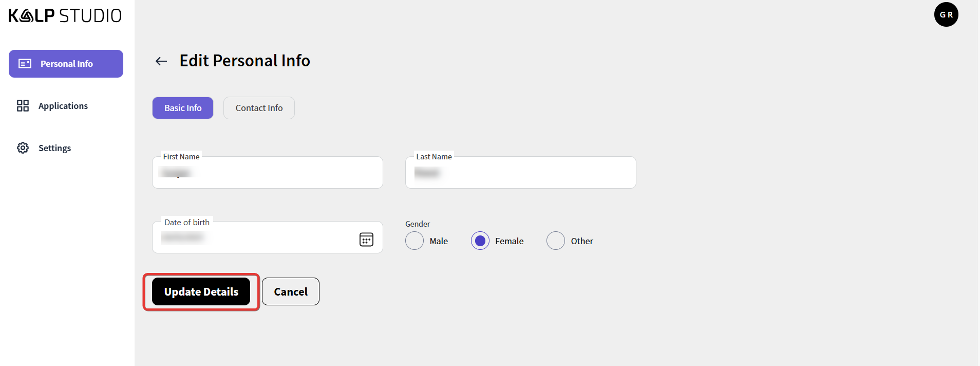
Task: Open Applications from the sidebar
Action: (63, 106)
